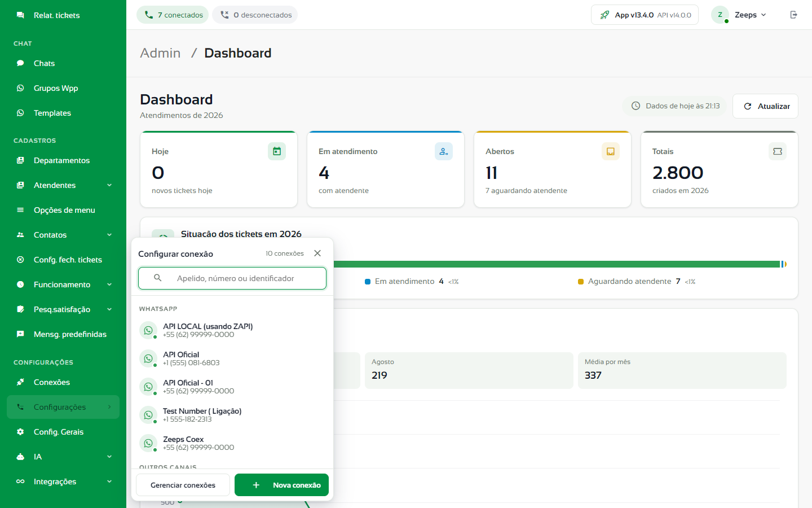
Task: Expand the Funcionamento submenu
Action: (109, 284)
